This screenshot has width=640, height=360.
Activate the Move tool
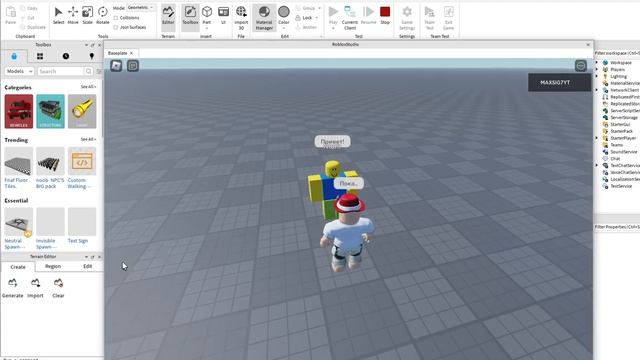[73, 15]
